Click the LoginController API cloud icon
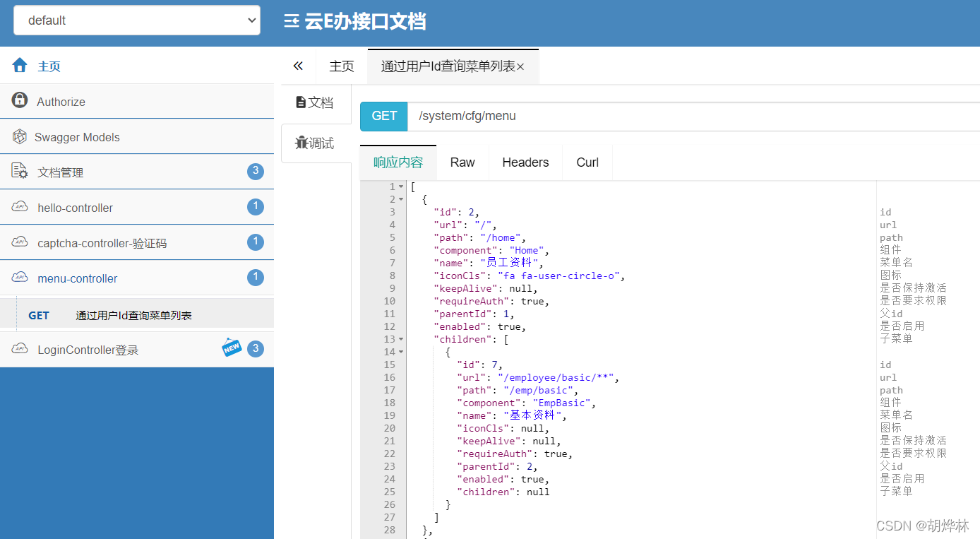The width and height of the screenshot is (980, 539). 20,349
